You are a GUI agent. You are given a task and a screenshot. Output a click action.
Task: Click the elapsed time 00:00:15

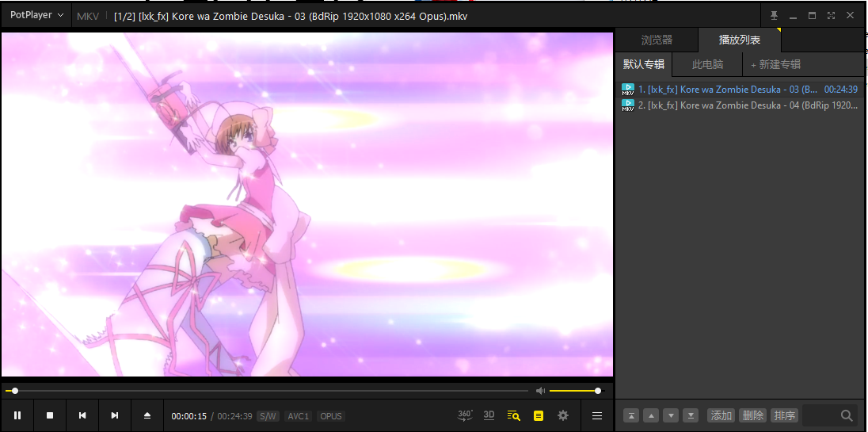pos(188,416)
